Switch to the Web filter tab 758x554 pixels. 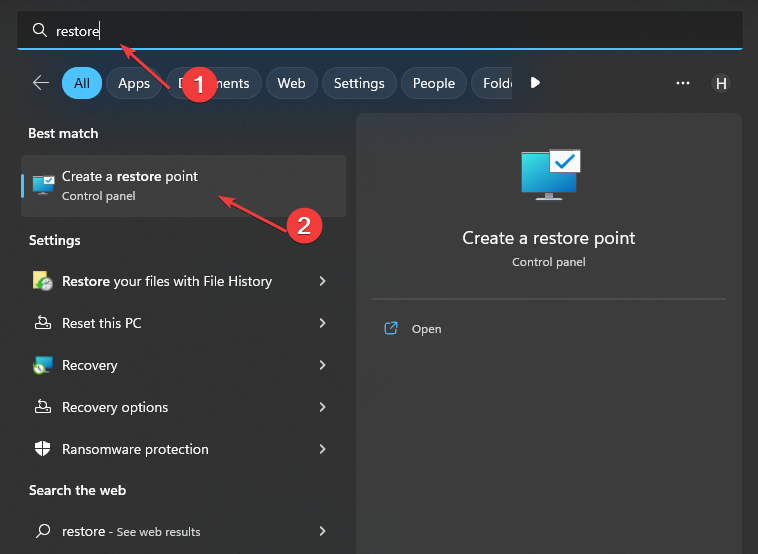click(292, 83)
